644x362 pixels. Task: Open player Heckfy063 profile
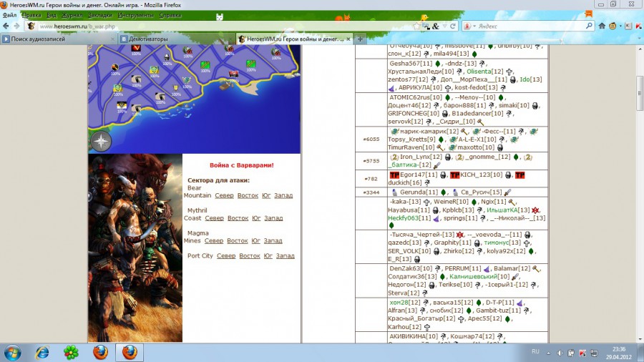(404, 218)
